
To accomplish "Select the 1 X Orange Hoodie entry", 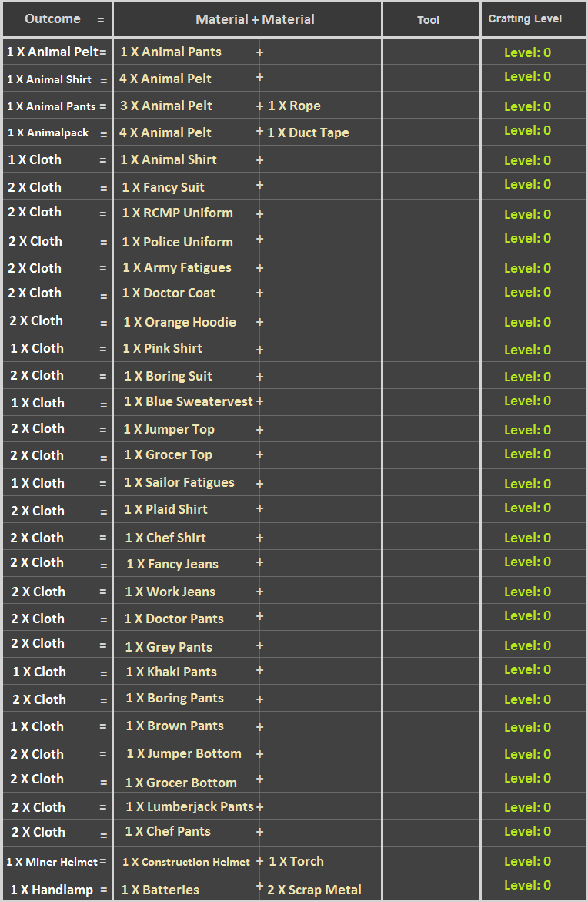I will point(179,322).
